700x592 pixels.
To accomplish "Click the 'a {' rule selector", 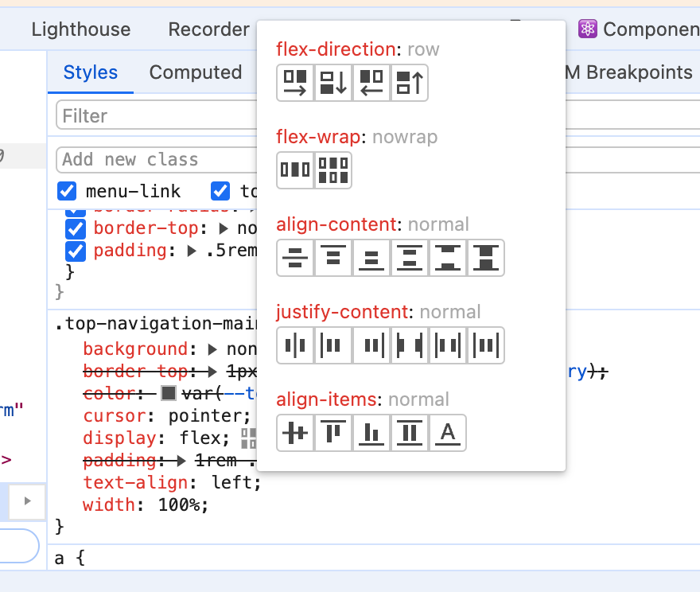I will pyautogui.click(x=70, y=558).
